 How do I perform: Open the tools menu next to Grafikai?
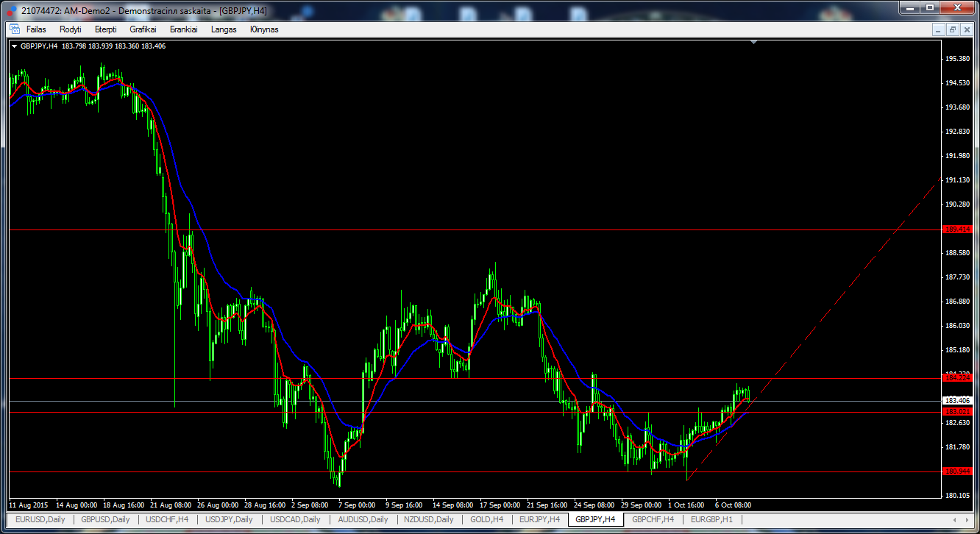(183, 29)
